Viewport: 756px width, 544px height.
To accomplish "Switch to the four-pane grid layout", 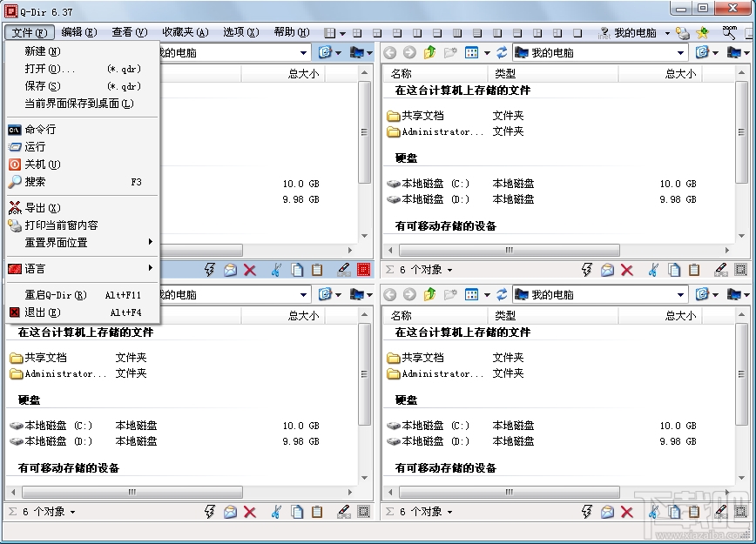I will [357, 33].
